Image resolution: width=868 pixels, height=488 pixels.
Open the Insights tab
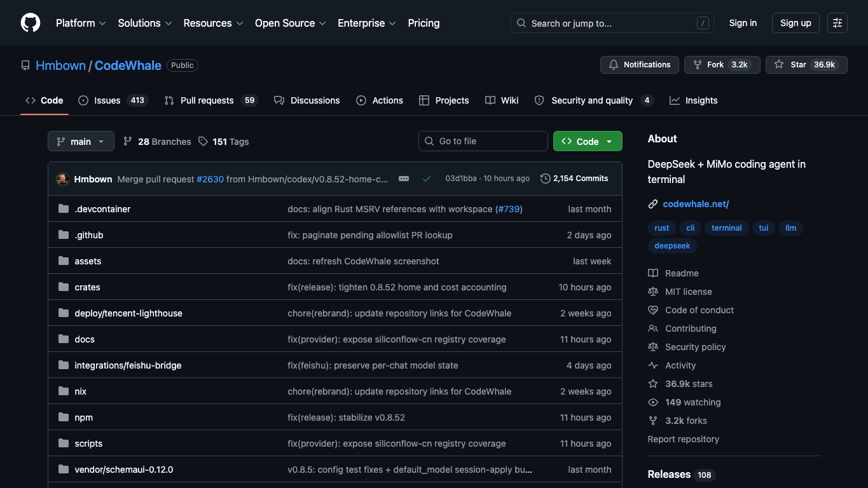(x=693, y=100)
